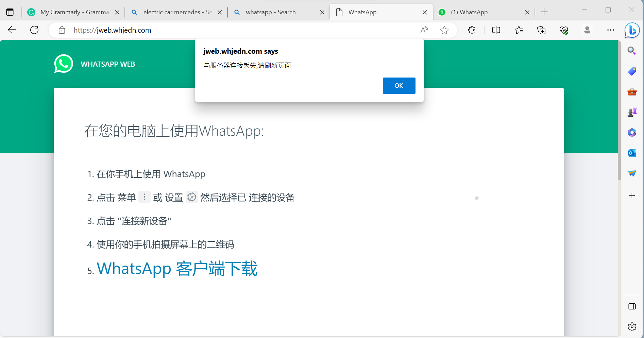Image resolution: width=644 pixels, height=338 pixels.
Task: Add app to sidebar plus icon
Action: (x=632, y=196)
